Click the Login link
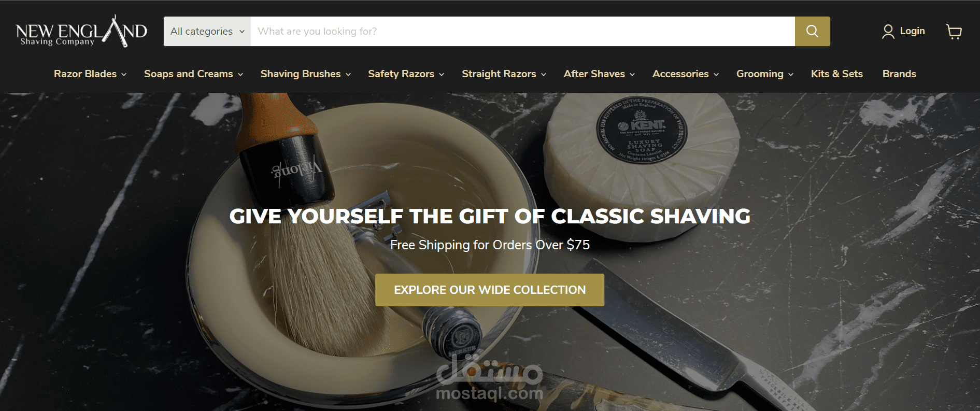Screen dimensions: 980x411 (x=912, y=31)
